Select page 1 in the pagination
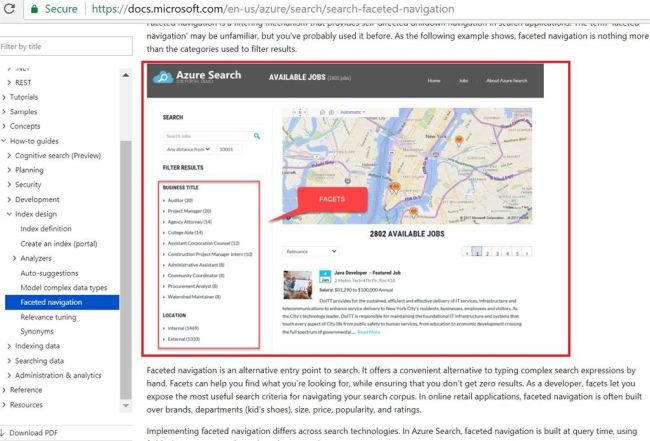 click(x=477, y=252)
